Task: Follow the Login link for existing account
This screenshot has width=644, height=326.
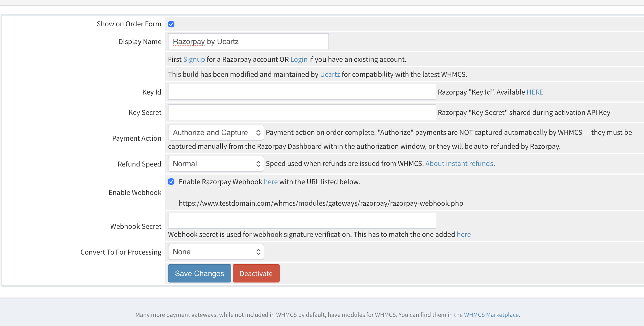Action: point(299,59)
